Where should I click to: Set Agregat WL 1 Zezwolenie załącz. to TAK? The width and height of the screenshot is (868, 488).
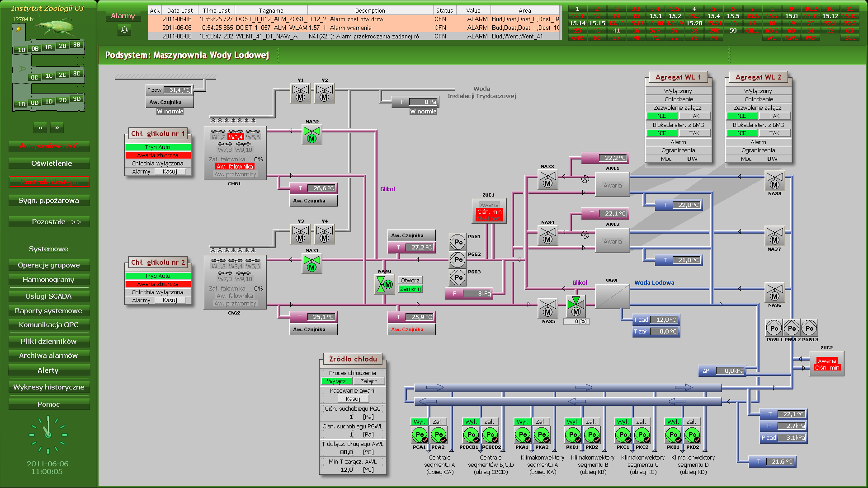[694, 116]
